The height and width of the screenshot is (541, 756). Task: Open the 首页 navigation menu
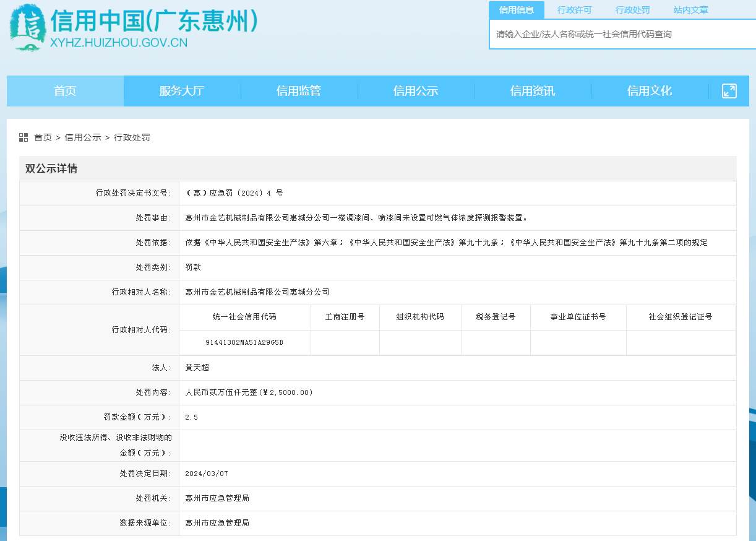(65, 91)
